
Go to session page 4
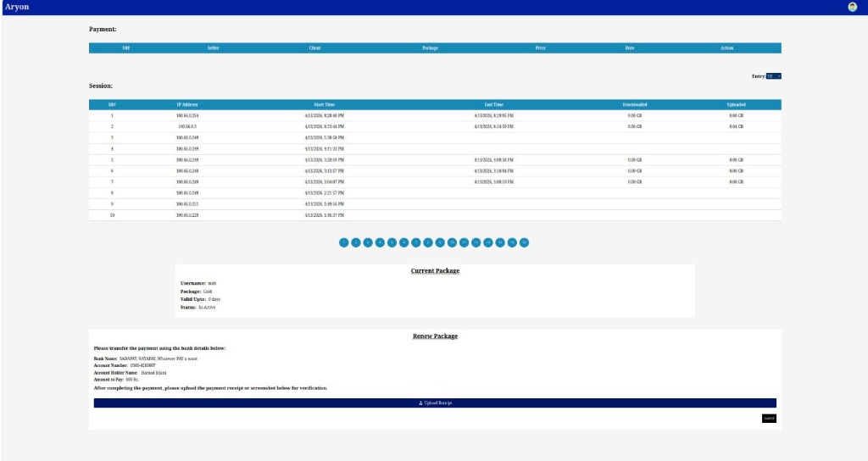tap(380, 242)
